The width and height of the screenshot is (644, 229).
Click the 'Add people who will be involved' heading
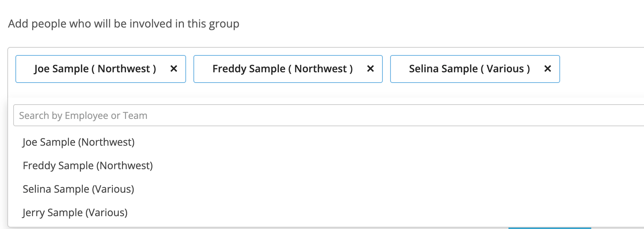pos(123,24)
